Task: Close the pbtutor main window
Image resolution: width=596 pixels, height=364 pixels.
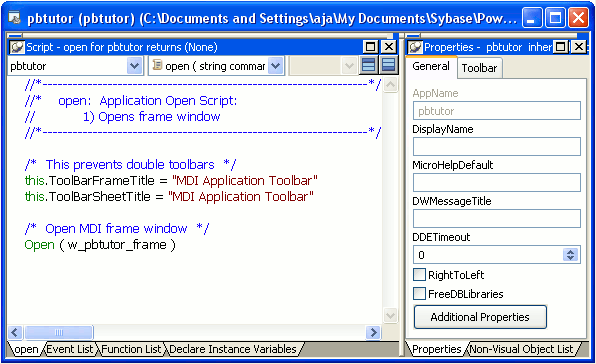Action: (x=578, y=18)
